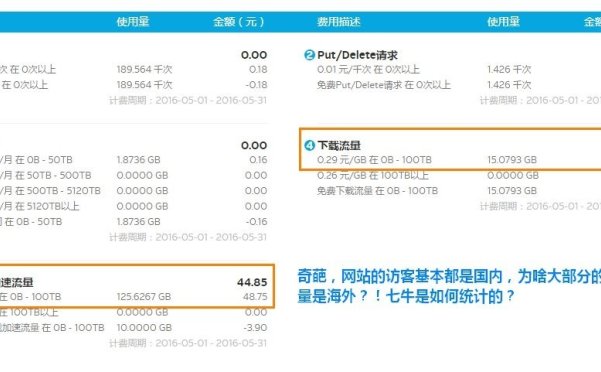
Task: Click 1.8736 GB in the -0.16 row
Action: click(138, 222)
